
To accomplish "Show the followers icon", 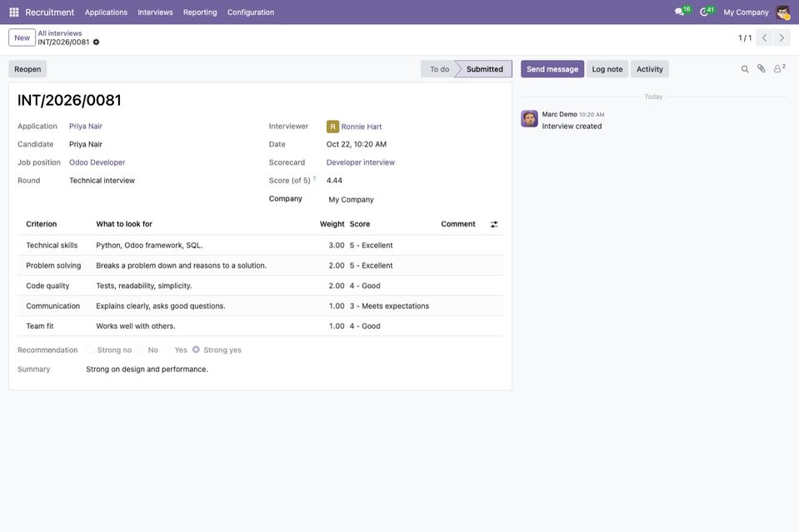I will point(779,69).
